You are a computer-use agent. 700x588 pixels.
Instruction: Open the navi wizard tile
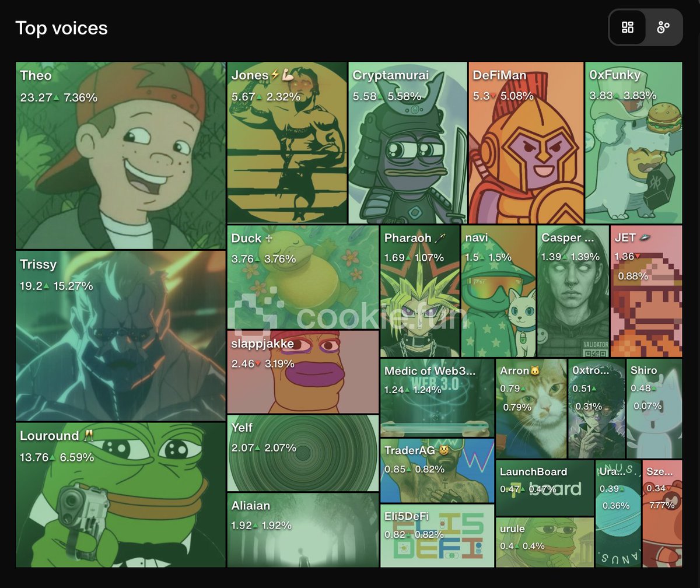click(499, 291)
